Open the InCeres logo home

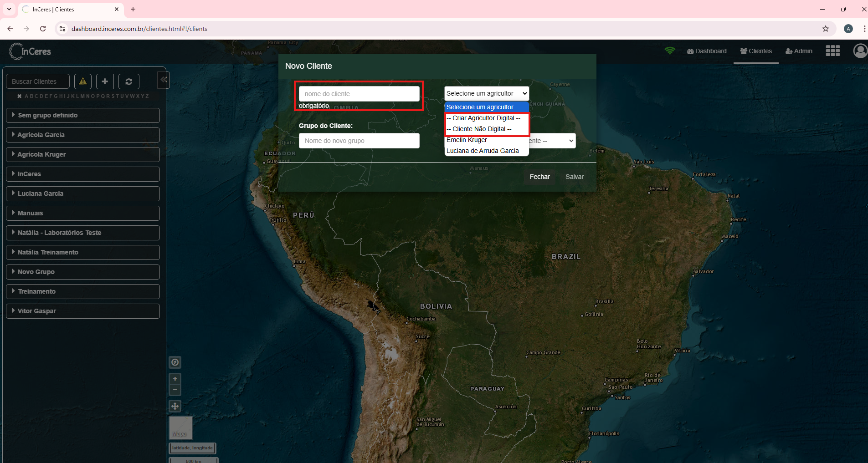click(31, 51)
